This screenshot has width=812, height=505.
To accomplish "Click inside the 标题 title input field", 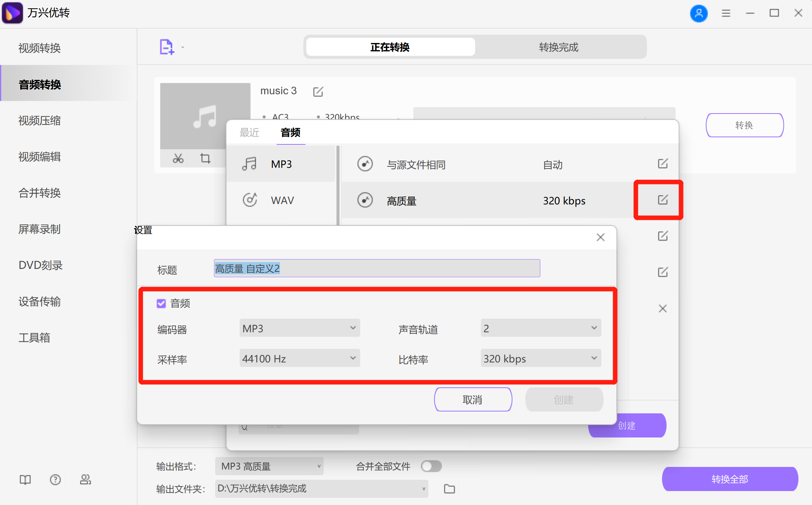I will coord(377,268).
